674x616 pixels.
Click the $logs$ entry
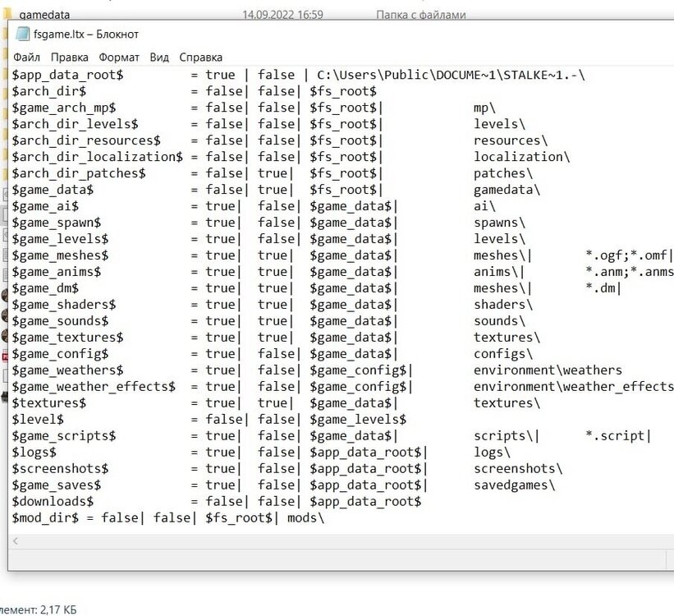(x=34, y=452)
